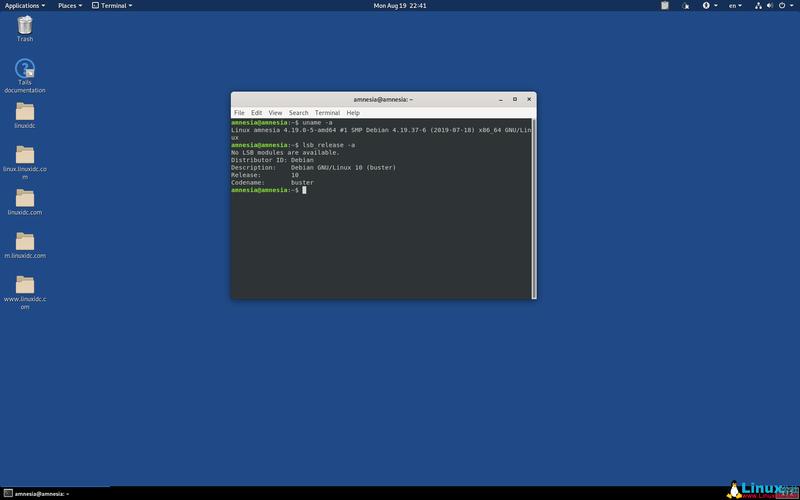The width and height of the screenshot is (800, 500).
Task: Select the m.linuxidc.com desktop folder
Action: pyautogui.click(x=24, y=245)
